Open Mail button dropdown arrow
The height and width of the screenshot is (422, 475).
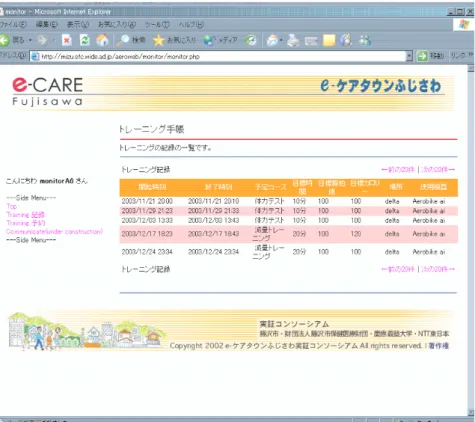coord(281,41)
